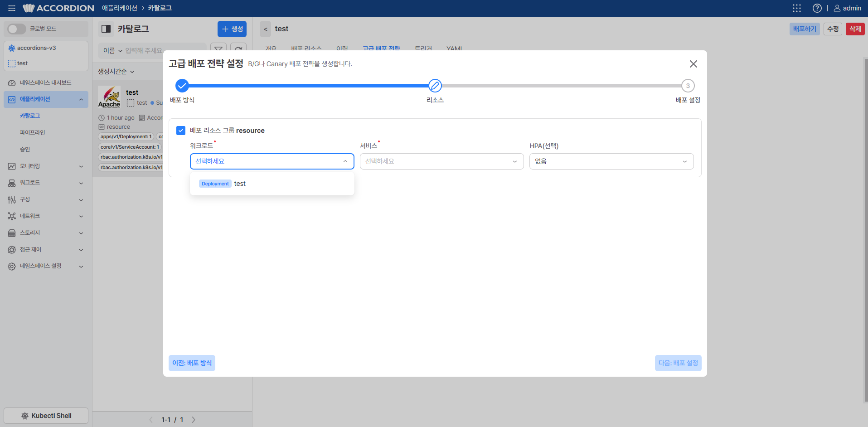Click the 이전: 배포 방식 button
Viewport: 868px width, 427px height.
point(192,363)
